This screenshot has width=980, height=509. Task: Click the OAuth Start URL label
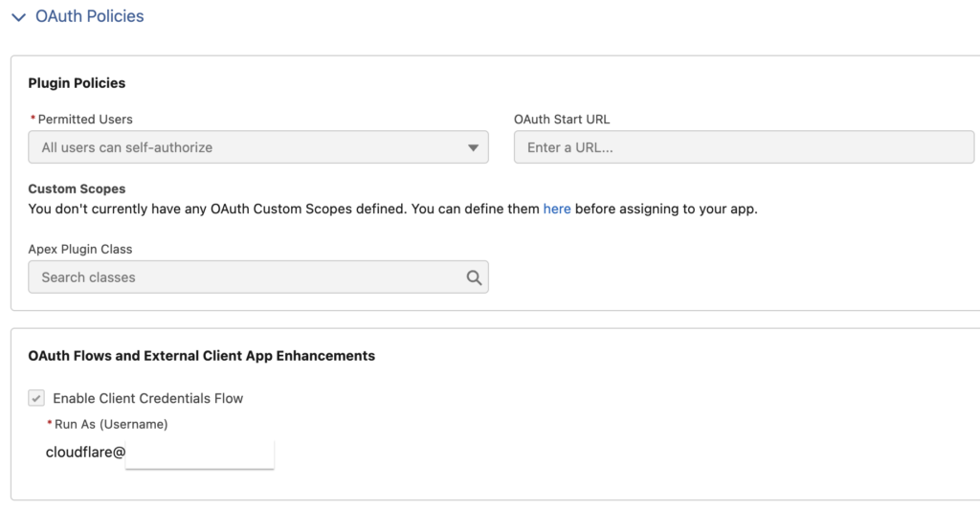561,120
